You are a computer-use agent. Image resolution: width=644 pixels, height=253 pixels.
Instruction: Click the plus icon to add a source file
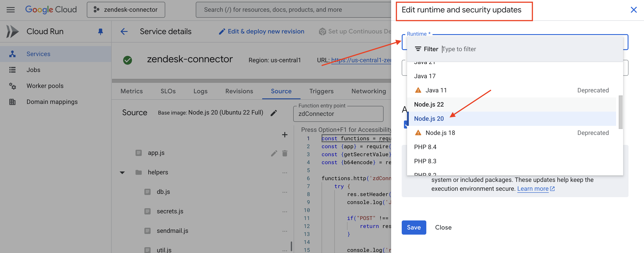[x=285, y=135]
